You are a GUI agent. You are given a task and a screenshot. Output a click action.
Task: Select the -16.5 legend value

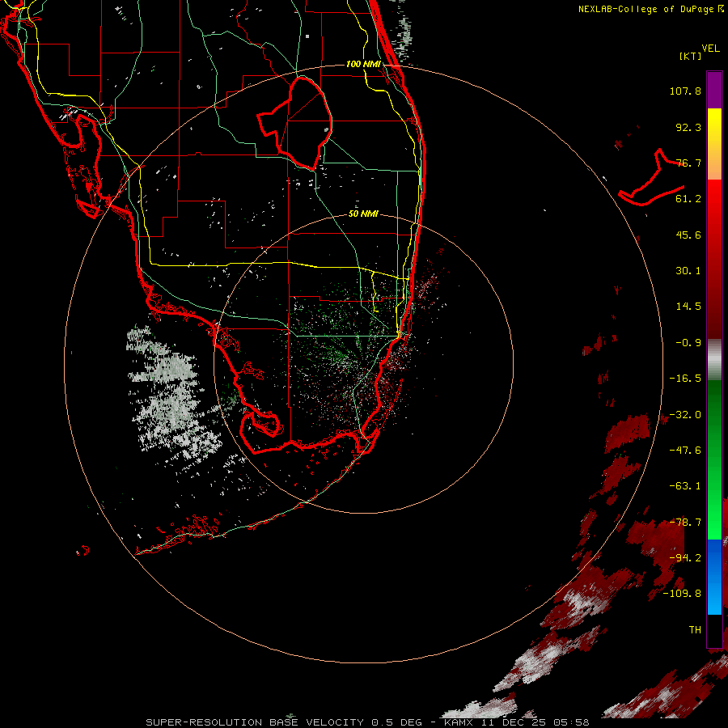click(x=685, y=379)
